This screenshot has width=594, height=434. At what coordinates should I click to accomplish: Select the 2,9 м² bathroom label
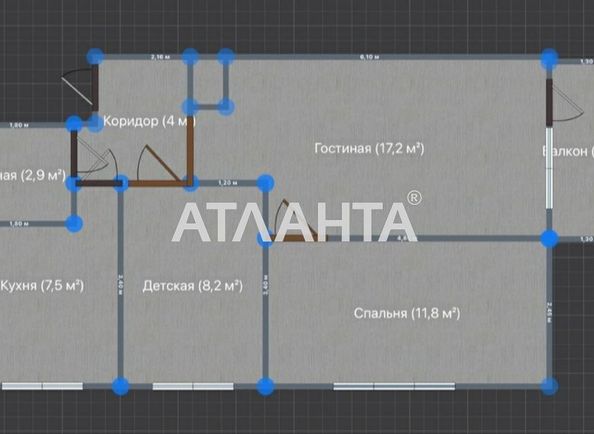[33, 176]
